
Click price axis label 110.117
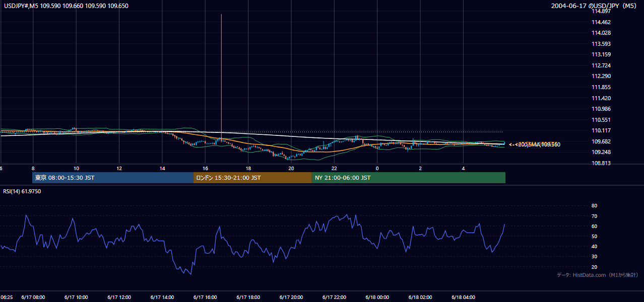pyautogui.click(x=601, y=130)
